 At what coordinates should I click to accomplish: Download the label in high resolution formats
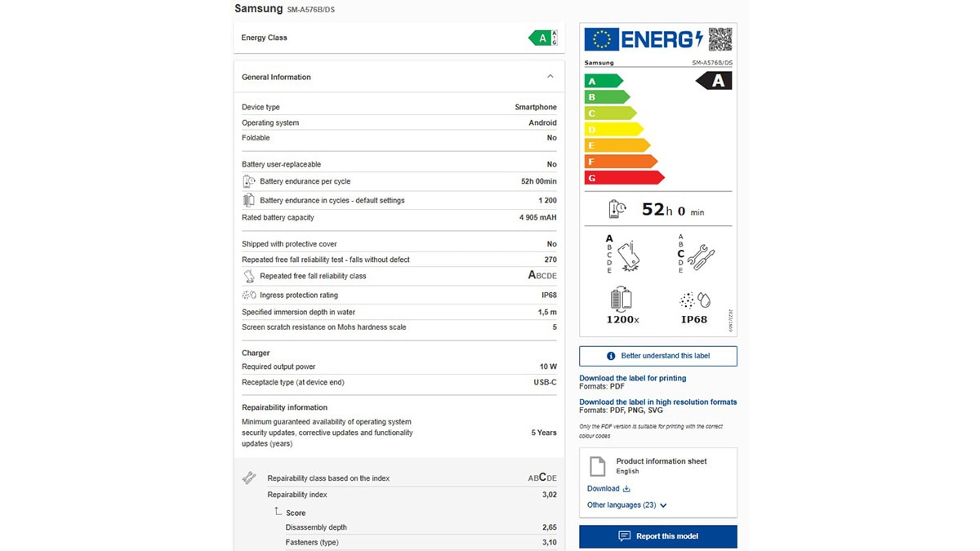click(x=657, y=402)
